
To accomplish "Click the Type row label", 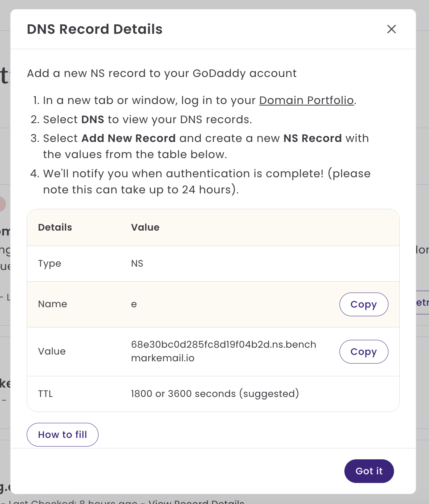I will tap(50, 264).
